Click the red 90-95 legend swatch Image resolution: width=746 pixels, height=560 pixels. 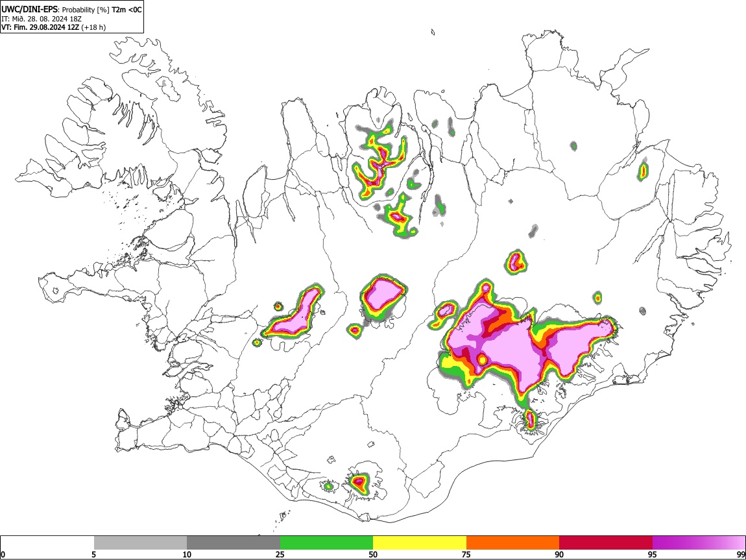click(606, 543)
